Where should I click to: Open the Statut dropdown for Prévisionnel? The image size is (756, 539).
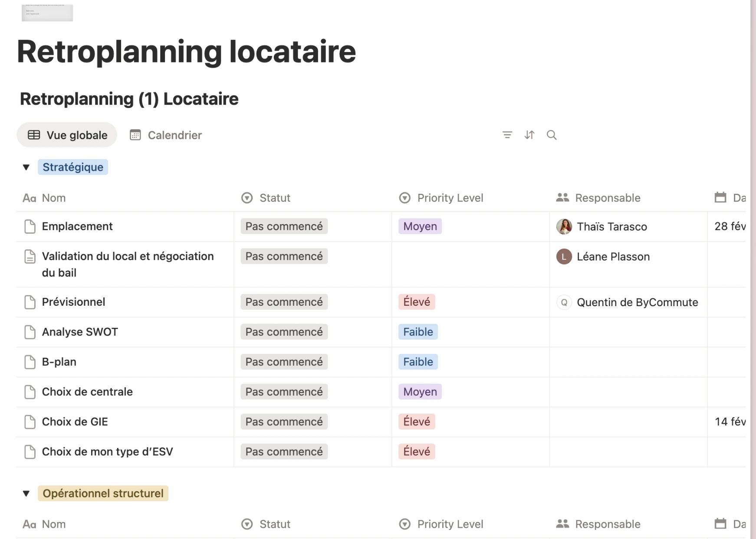284,302
